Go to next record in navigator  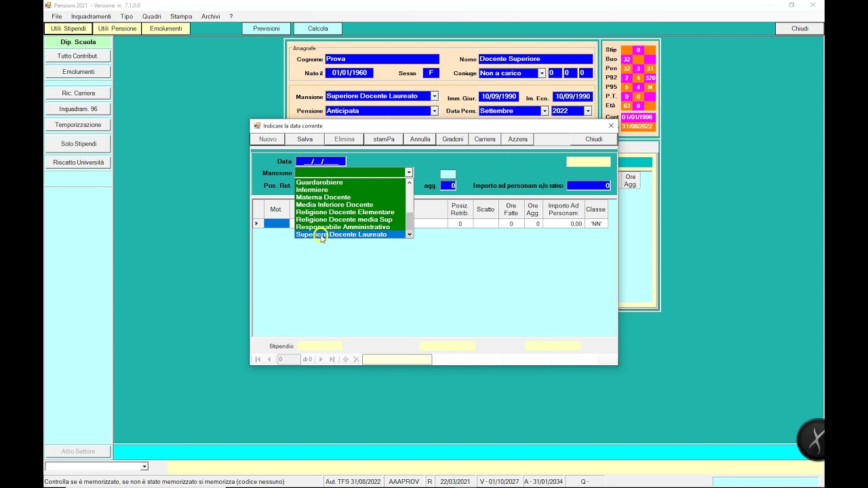pyautogui.click(x=321, y=359)
